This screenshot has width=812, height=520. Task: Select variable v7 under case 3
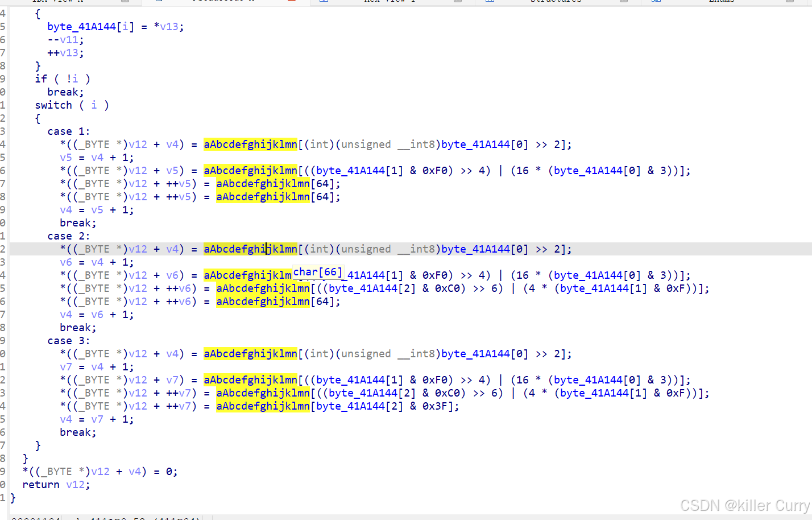(66, 366)
